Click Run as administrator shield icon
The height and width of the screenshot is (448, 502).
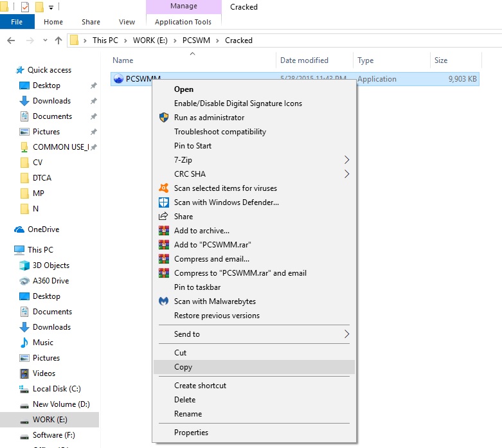click(164, 118)
